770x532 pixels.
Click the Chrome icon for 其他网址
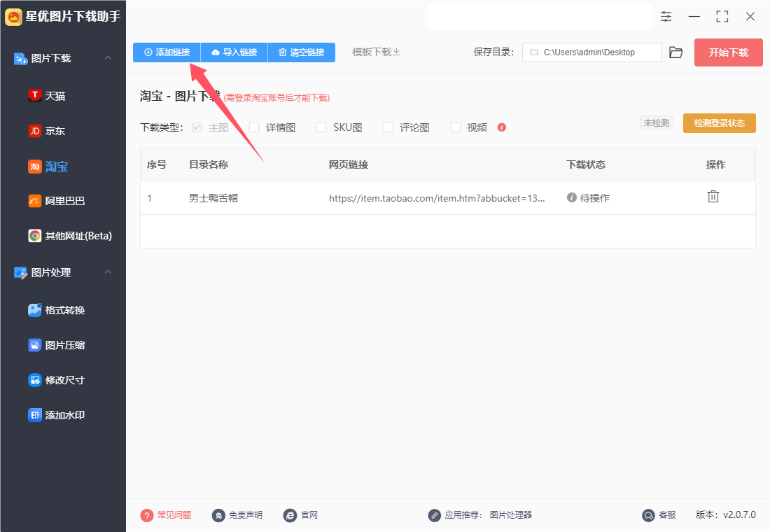coord(34,236)
